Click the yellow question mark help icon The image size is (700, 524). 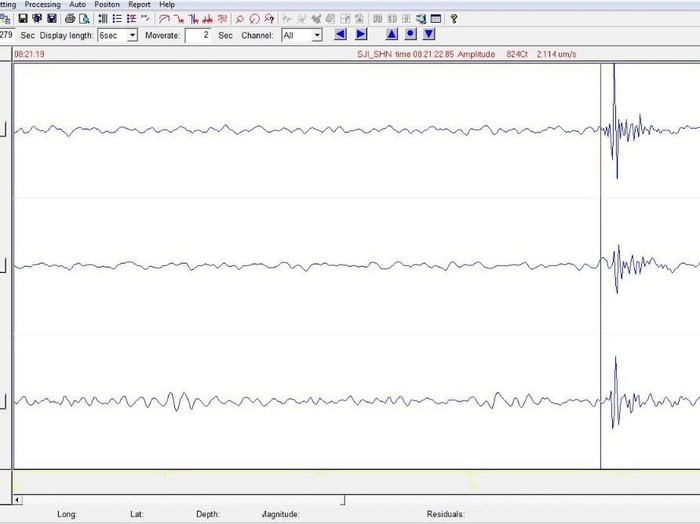tap(454, 19)
